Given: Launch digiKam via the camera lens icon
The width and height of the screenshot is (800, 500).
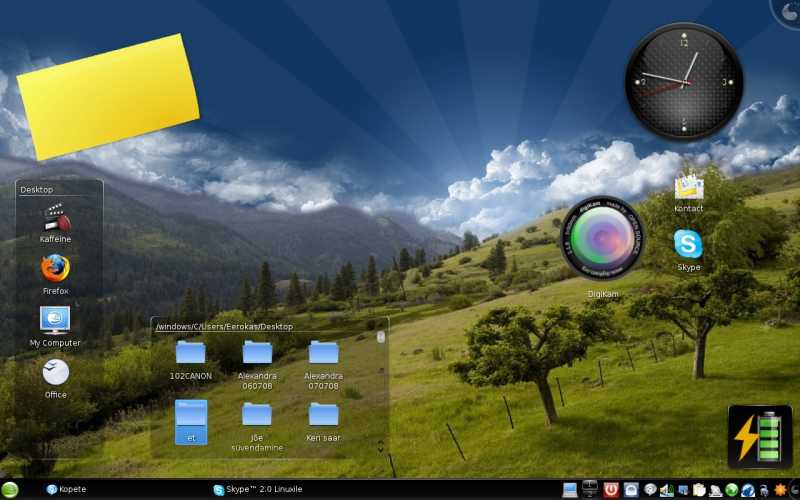Looking at the screenshot, I should pos(603,238).
